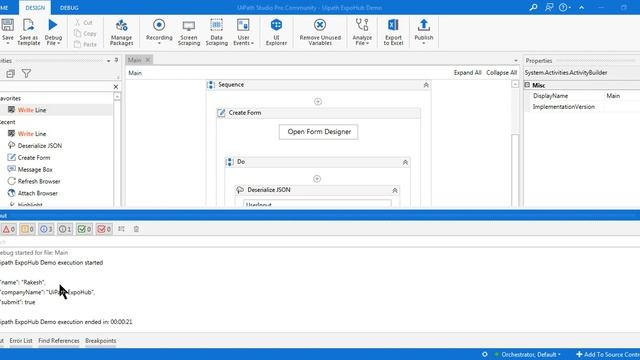The image size is (640, 360).
Task: Click Add To Source Control
Action: (608, 354)
